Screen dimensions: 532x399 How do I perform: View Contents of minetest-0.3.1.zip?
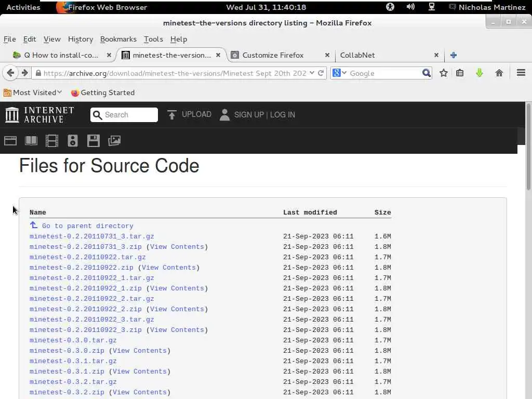click(139, 371)
